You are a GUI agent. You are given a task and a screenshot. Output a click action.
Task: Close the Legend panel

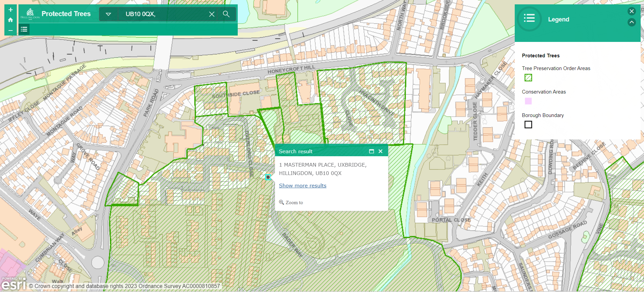tap(631, 11)
